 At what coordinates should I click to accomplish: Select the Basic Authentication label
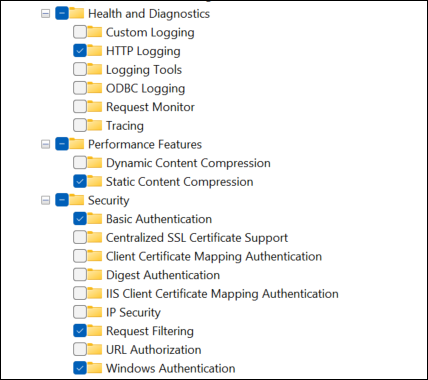pos(159,219)
